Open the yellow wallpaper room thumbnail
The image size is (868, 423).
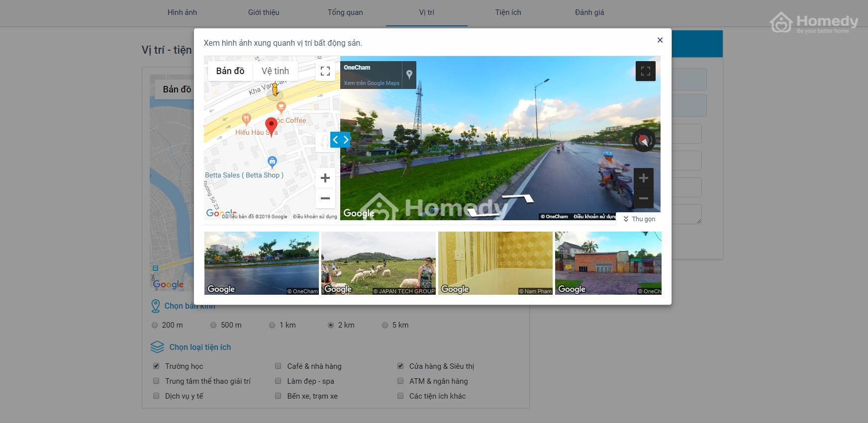tap(495, 263)
